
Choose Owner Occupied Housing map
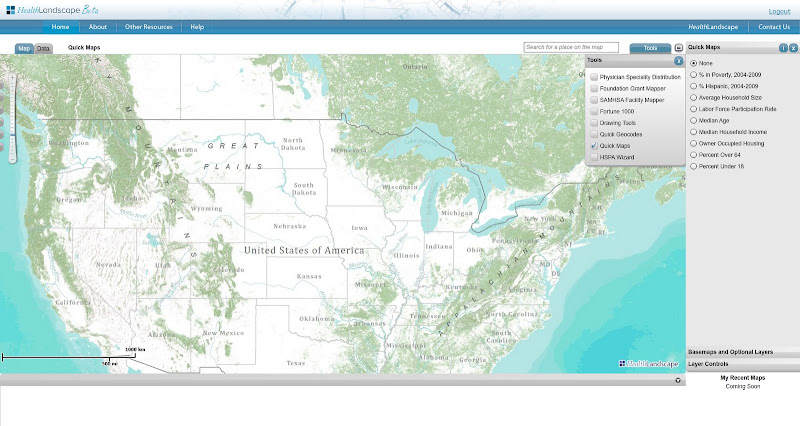point(693,143)
